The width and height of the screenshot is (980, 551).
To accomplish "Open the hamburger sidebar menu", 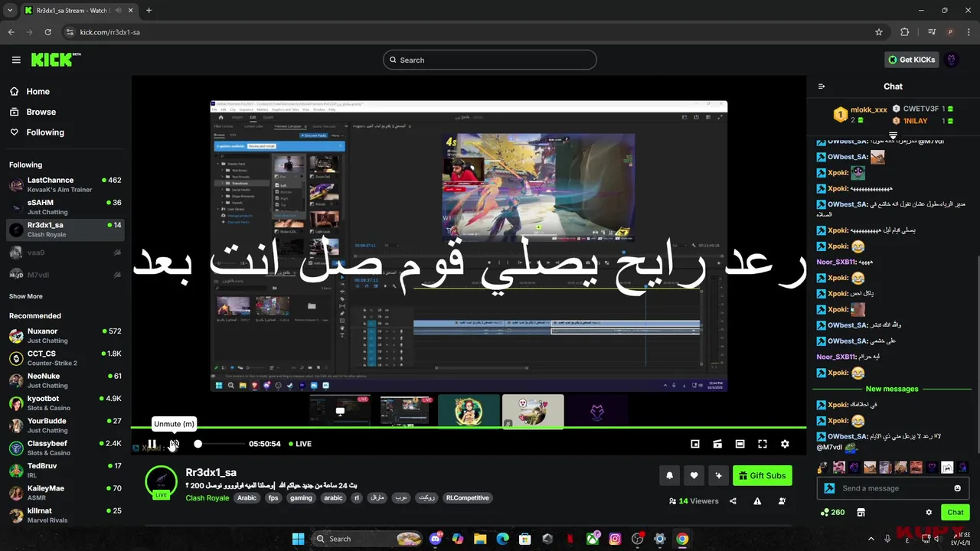I will 16,60.
